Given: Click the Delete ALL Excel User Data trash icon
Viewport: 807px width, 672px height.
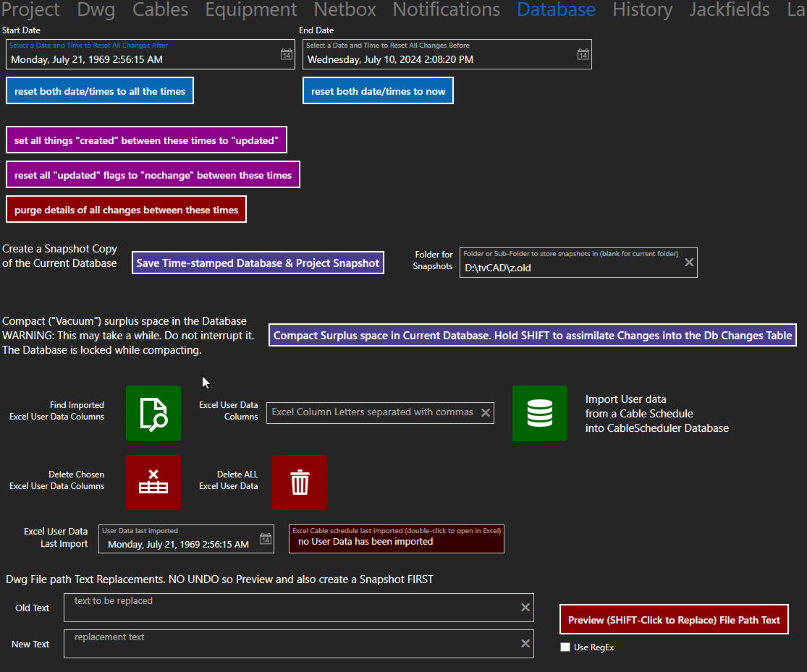Looking at the screenshot, I should tap(300, 482).
